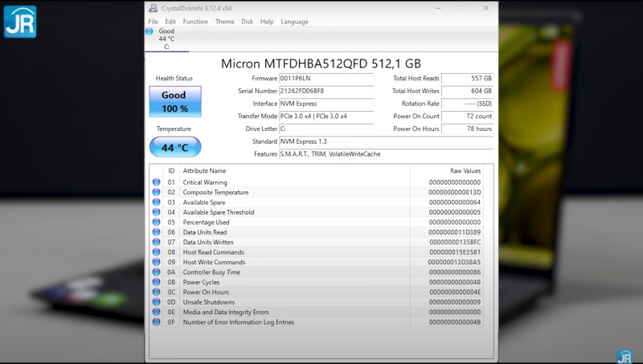Viewport: 643px width, 364px height.
Task: Select the Unsafe Shutdowns attribute name
Action: (x=209, y=302)
